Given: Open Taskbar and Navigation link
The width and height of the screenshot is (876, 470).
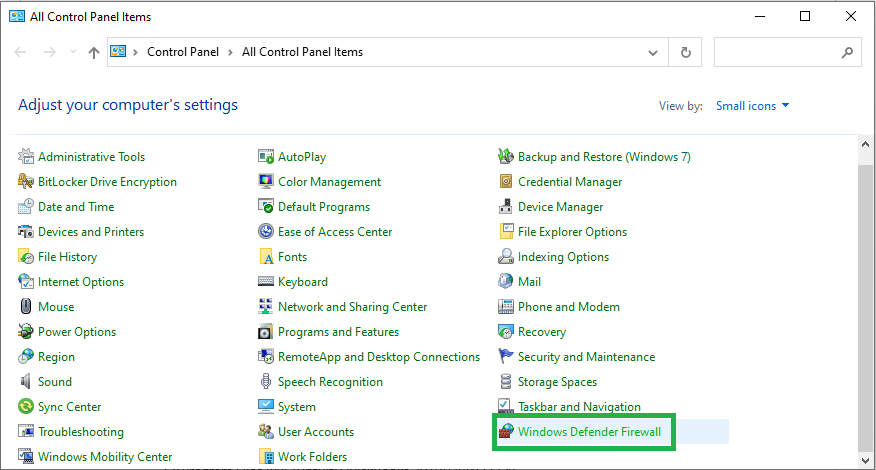Looking at the screenshot, I should point(579,407).
